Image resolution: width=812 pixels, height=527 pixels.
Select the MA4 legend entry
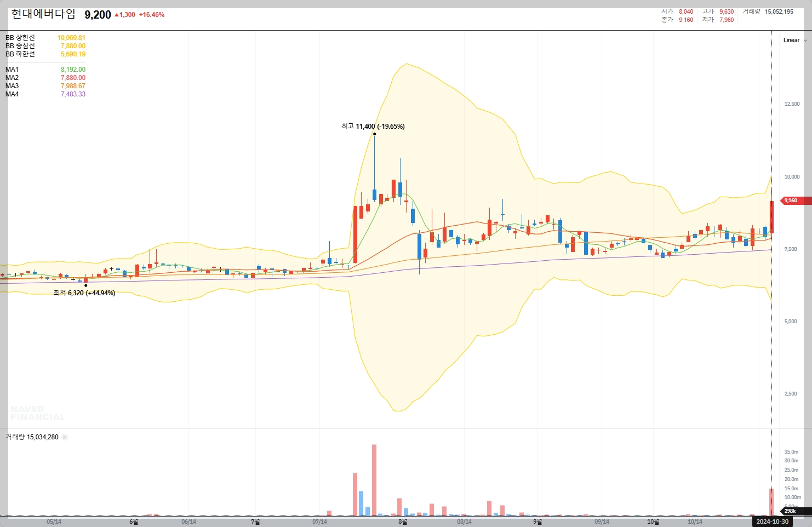pos(12,94)
